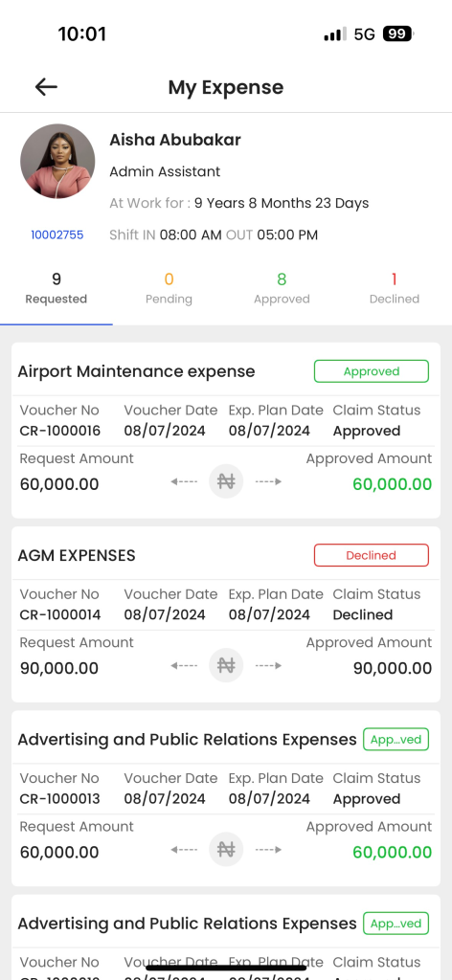Tap right arrow beside Naira on AGM card

[x=268, y=666]
